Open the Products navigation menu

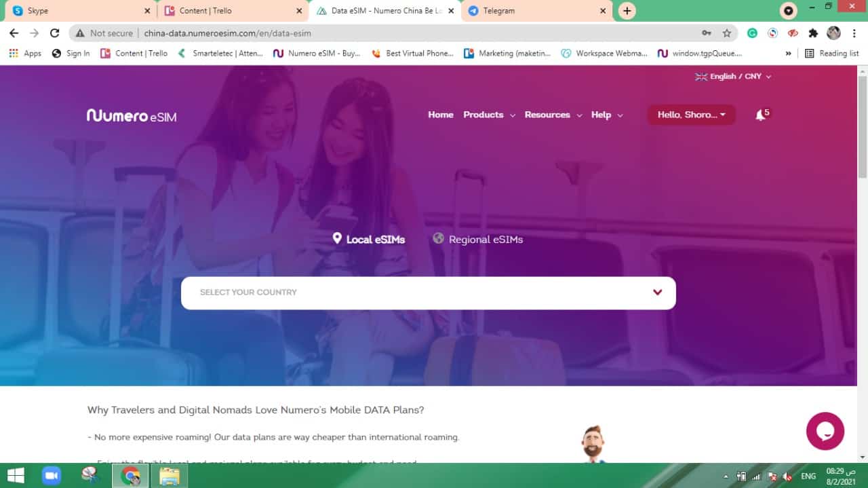click(489, 115)
